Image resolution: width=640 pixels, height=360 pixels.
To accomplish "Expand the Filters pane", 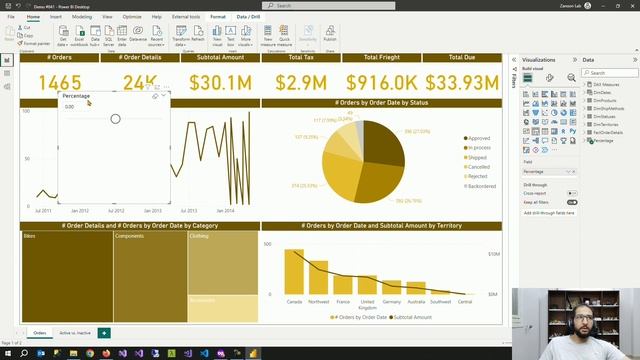I will click(x=514, y=60).
